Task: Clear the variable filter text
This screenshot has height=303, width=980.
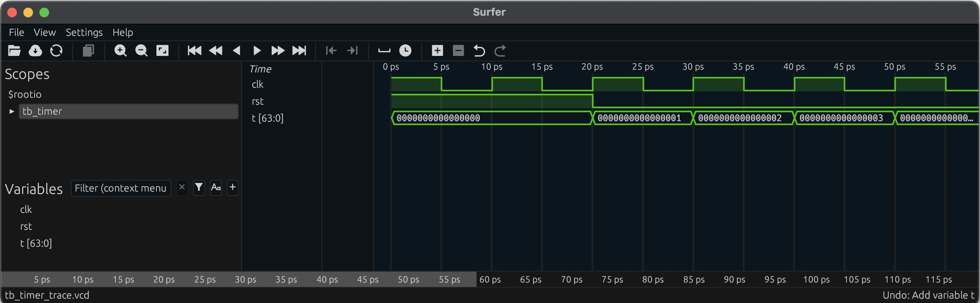Action: [x=182, y=188]
